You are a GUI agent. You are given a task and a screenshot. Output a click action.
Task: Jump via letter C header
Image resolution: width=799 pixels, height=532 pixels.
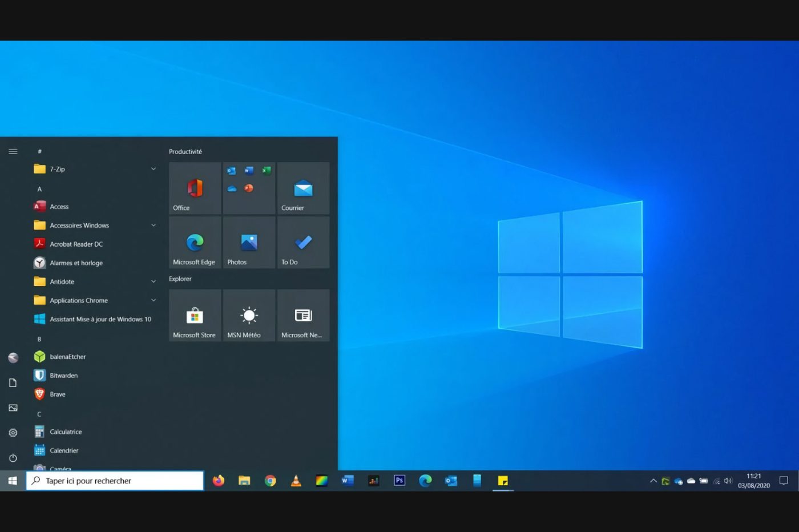pos(39,414)
